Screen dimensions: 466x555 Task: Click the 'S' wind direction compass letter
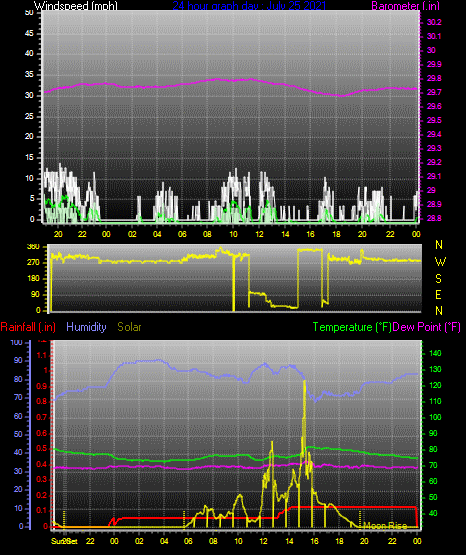[x=438, y=279]
